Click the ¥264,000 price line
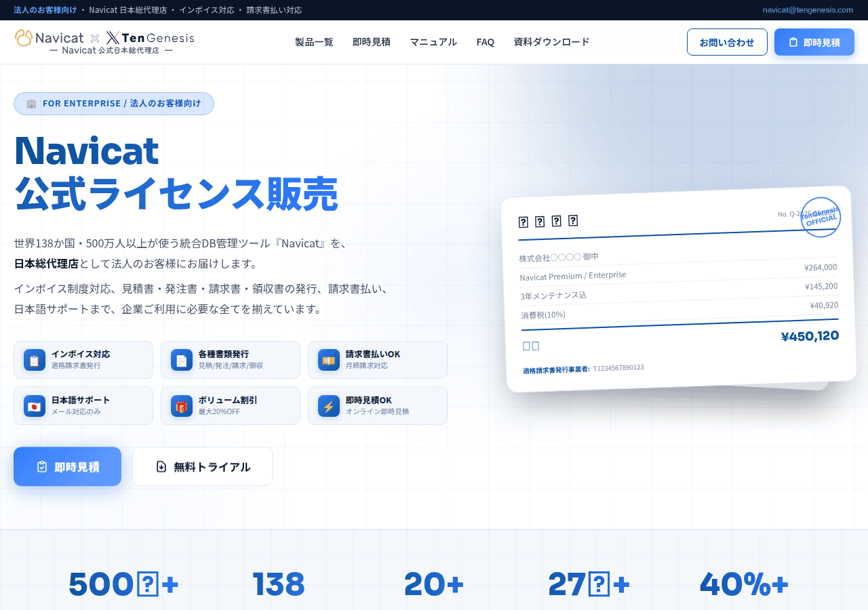868x610 pixels. [821, 267]
